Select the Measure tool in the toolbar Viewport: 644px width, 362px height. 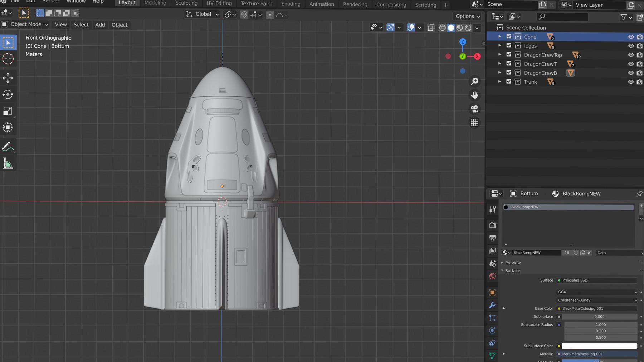click(x=8, y=163)
